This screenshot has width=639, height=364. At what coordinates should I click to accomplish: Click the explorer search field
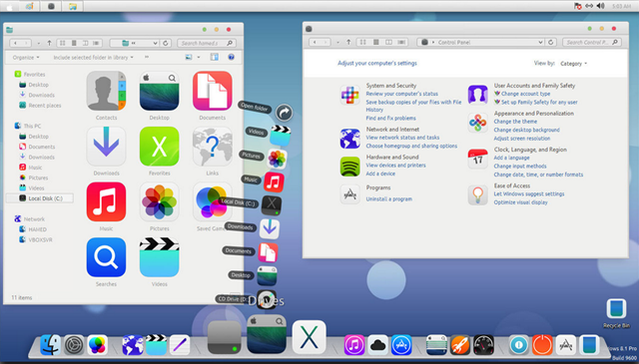tap(207, 43)
